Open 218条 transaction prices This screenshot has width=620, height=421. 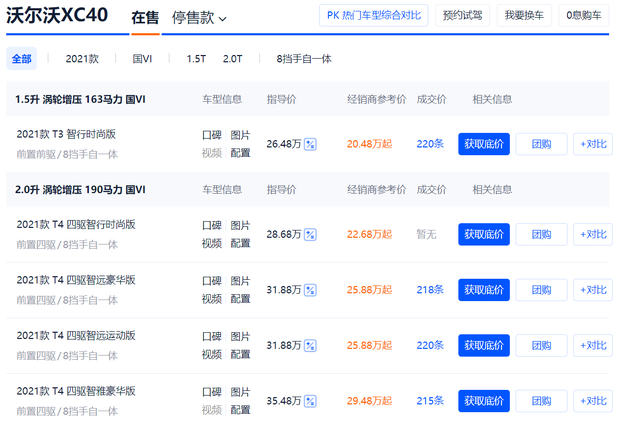tap(430, 290)
